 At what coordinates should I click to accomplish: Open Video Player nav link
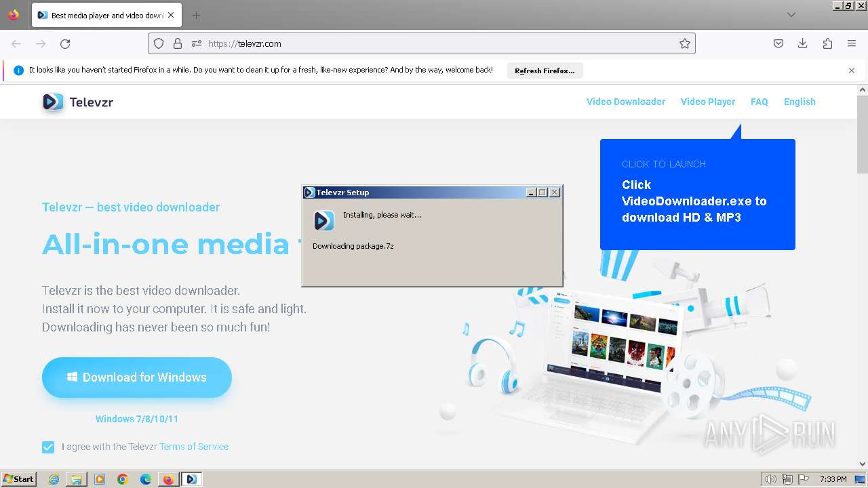click(708, 102)
